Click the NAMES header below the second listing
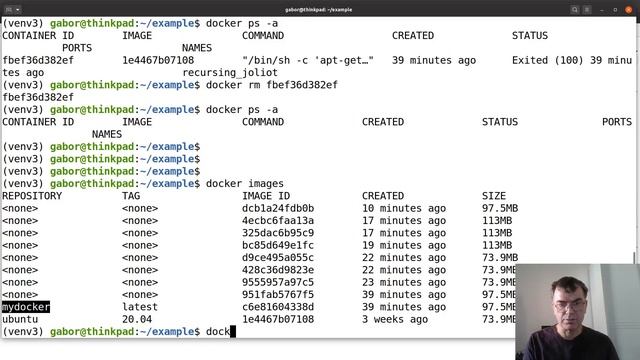The image size is (640, 360). tap(107, 134)
